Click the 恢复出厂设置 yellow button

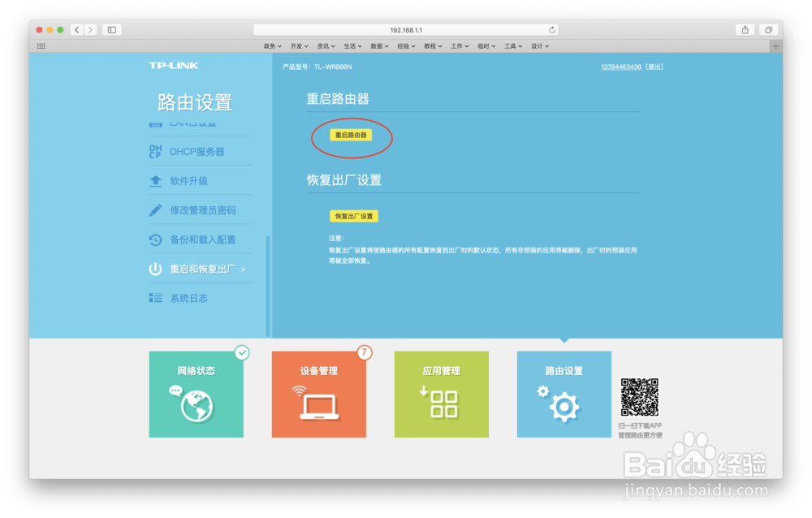coord(354,216)
